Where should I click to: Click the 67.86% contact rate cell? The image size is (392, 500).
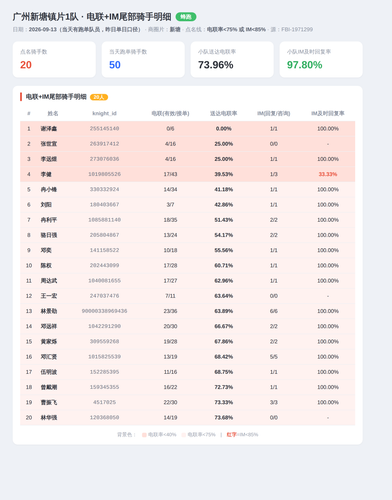click(x=223, y=342)
